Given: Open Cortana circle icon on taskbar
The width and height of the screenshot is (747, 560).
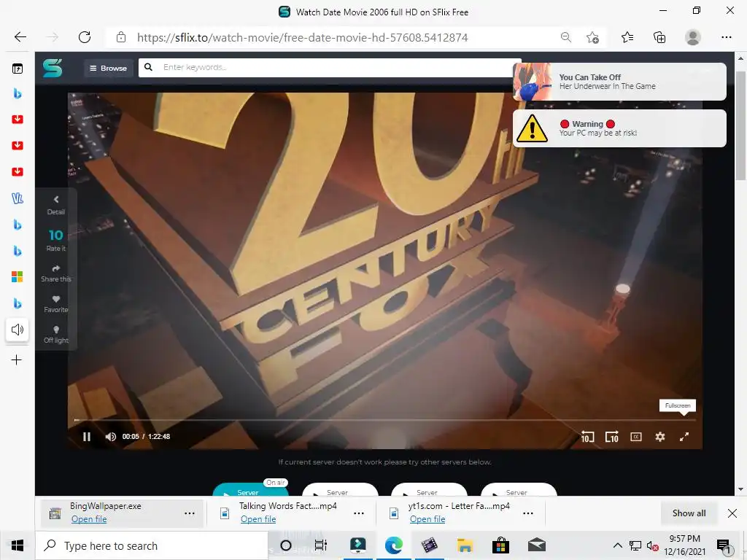Looking at the screenshot, I should click(x=286, y=545).
